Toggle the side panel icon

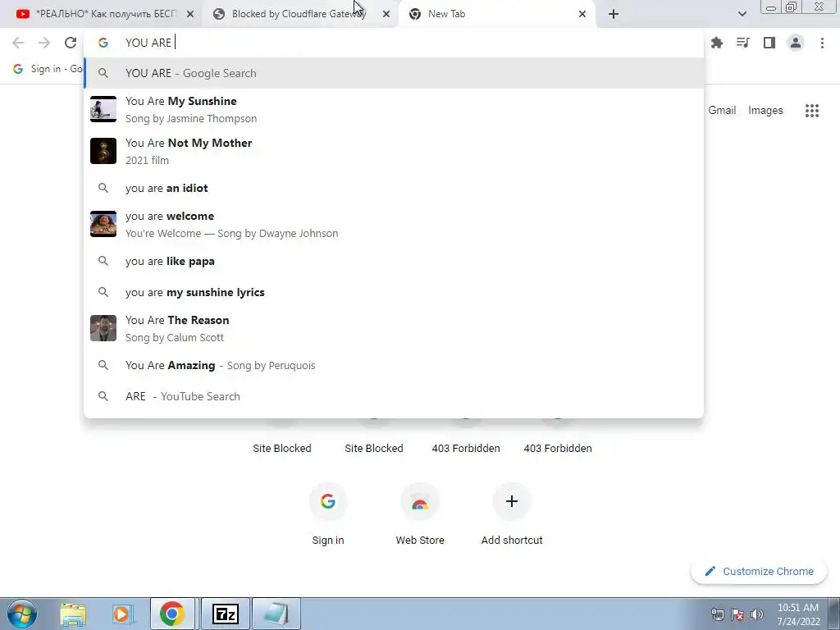[769, 43]
